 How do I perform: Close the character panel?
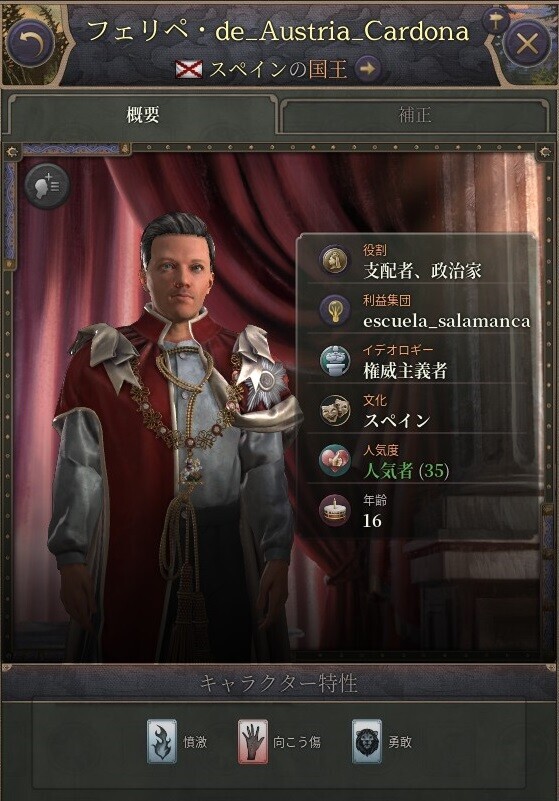click(x=526, y=43)
